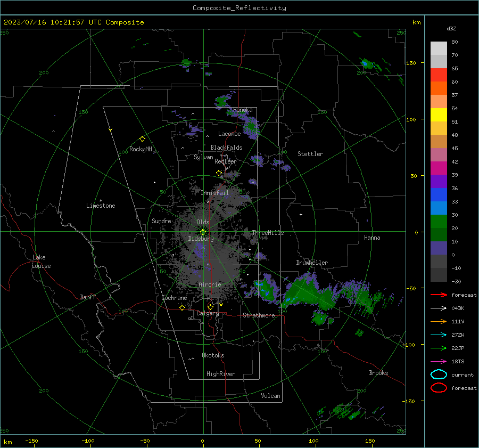Select the magenta 18TS arrow legend icon
This screenshot has width=479, height=448.
click(x=439, y=362)
